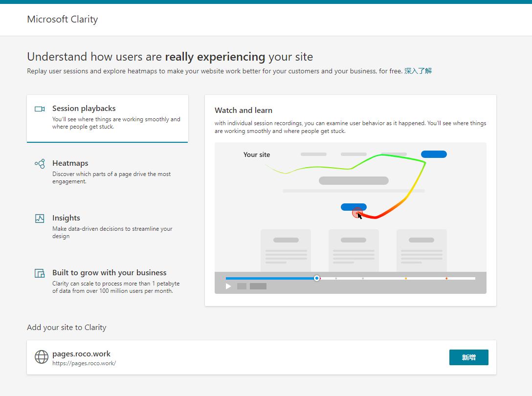Viewport: 532px width, 396px height.
Task: Select the orange event marker on the timeline
Action: tap(446, 278)
